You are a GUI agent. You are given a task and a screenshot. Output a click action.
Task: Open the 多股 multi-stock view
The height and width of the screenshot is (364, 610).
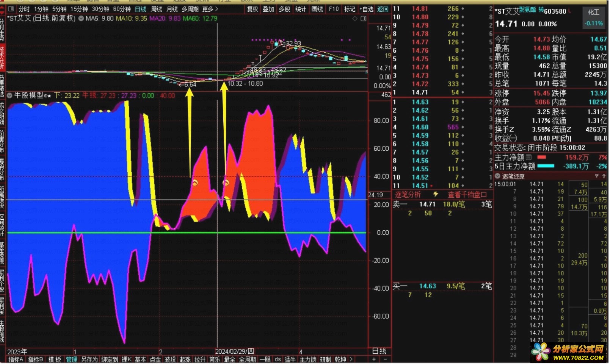(284, 9)
